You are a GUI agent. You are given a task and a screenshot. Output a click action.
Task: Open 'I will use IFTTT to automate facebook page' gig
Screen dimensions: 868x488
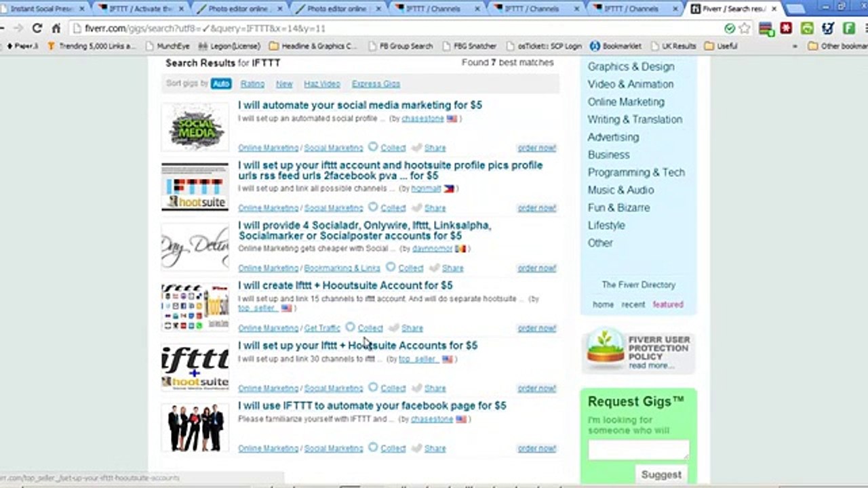(x=372, y=405)
